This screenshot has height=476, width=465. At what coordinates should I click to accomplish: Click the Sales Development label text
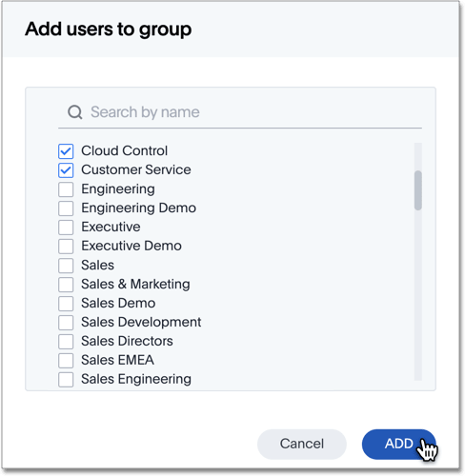[141, 322]
